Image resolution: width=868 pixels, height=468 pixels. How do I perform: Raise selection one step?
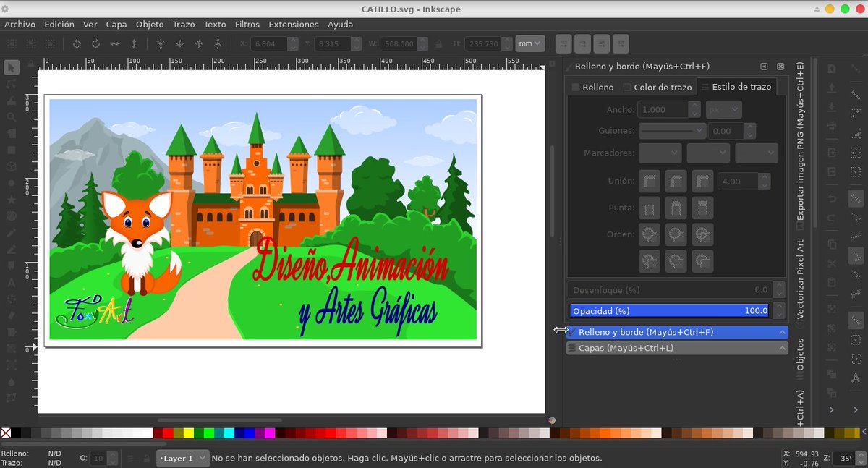199,43
